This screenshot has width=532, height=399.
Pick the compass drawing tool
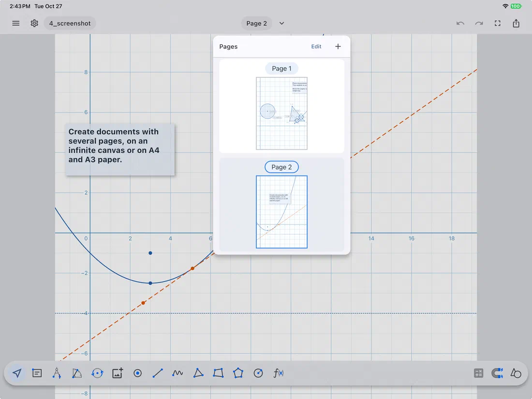[x=57, y=373]
